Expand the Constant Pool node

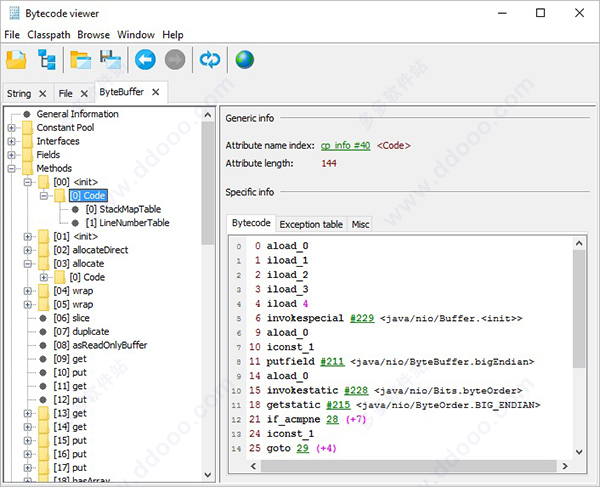pyautogui.click(x=11, y=128)
